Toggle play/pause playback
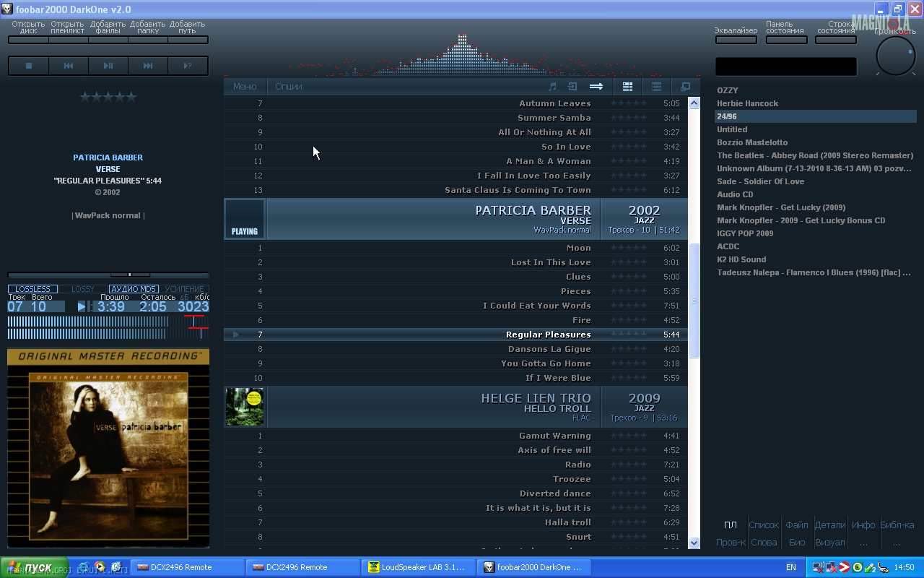The image size is (924, 578). (108, 66)
